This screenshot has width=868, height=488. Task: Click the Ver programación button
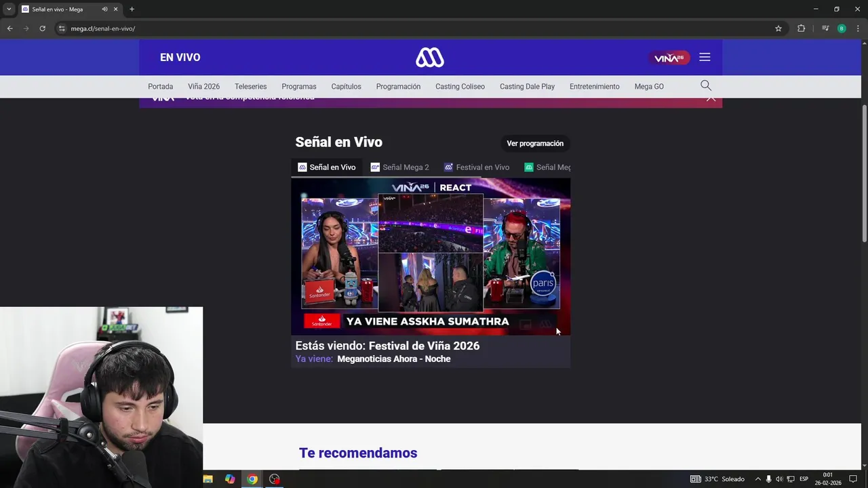click(535, 144)
